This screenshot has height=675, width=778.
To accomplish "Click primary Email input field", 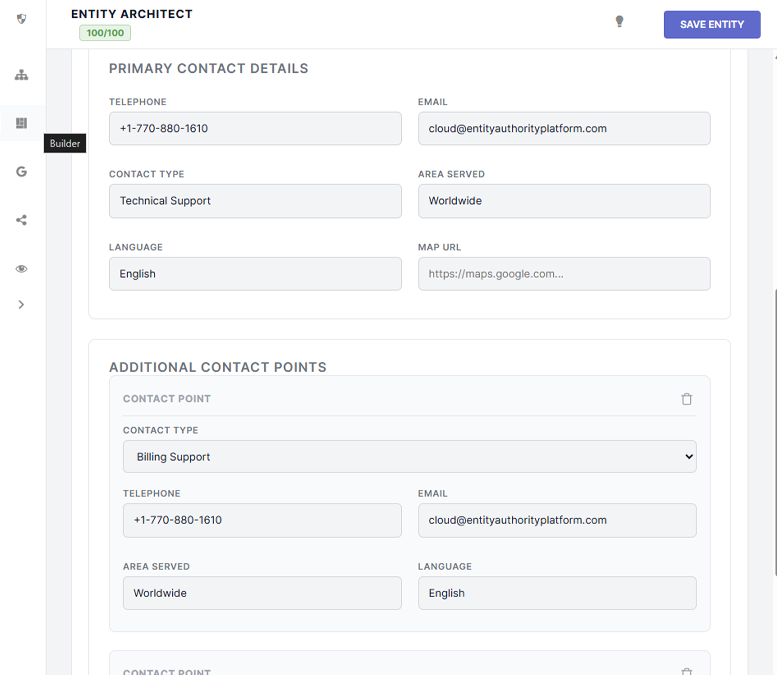I will click(x=564, y=129).
